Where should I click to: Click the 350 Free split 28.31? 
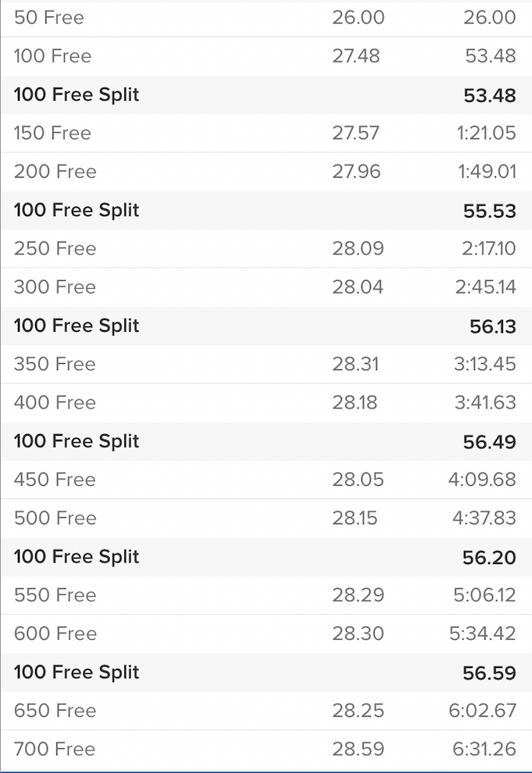pyautogui.click(x=355, y=365)
